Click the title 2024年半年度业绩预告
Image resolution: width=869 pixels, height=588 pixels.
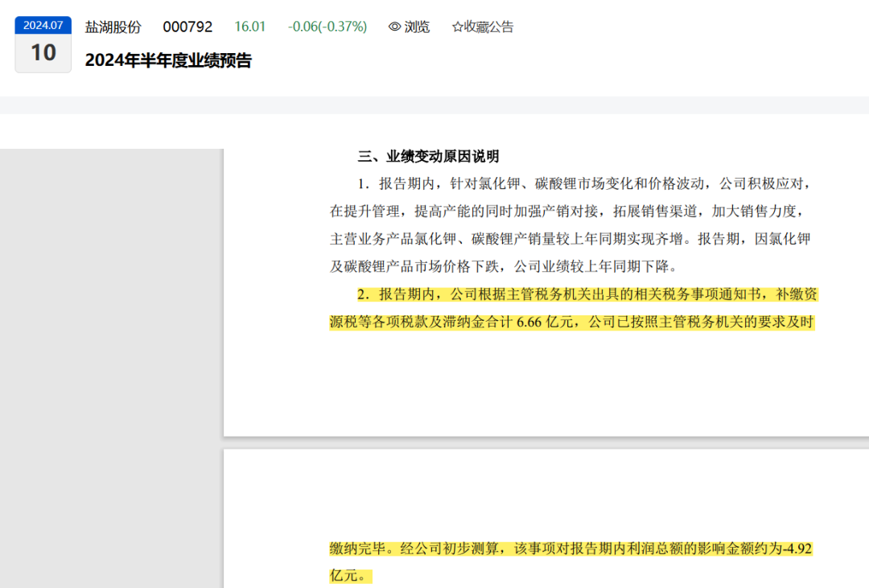[x=168, y=60]
